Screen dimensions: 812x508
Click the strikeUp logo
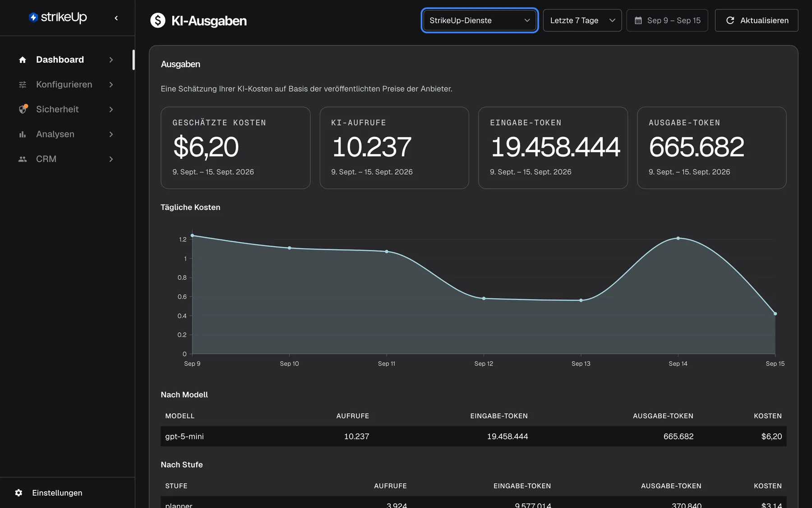click(x=58, y=17)
